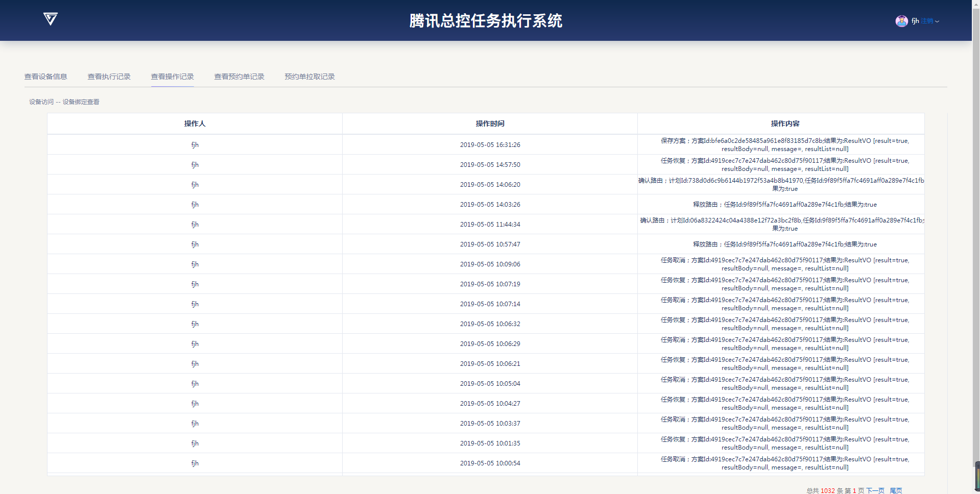The image size is (980, 494).
Task: Click the fjh user avatar icon
Action: [901, 21]
